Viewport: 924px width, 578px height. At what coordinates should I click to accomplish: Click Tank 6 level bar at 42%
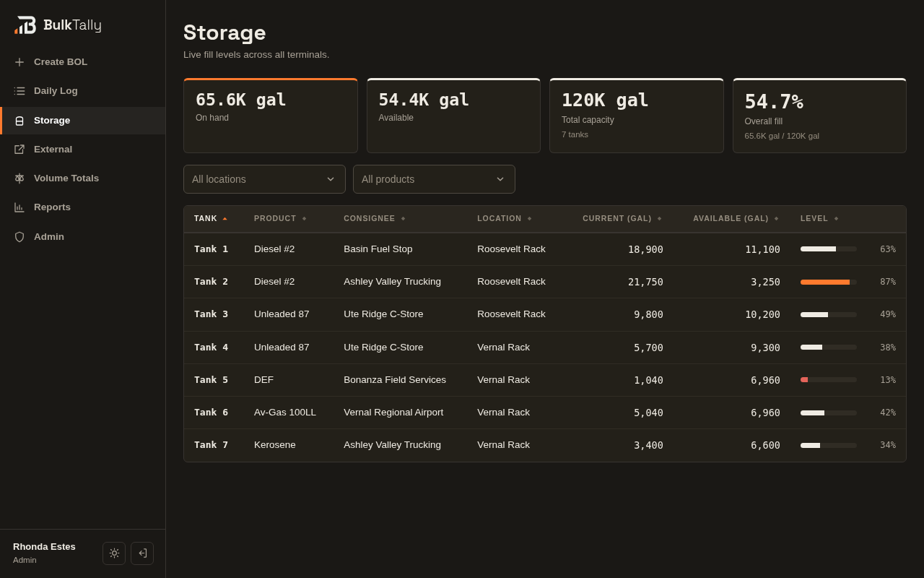click(829, 413)
